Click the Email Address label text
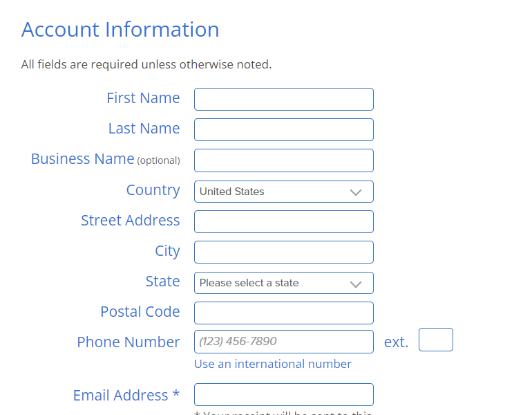Screen dimensions: 532x415 (x=126, y=396)
